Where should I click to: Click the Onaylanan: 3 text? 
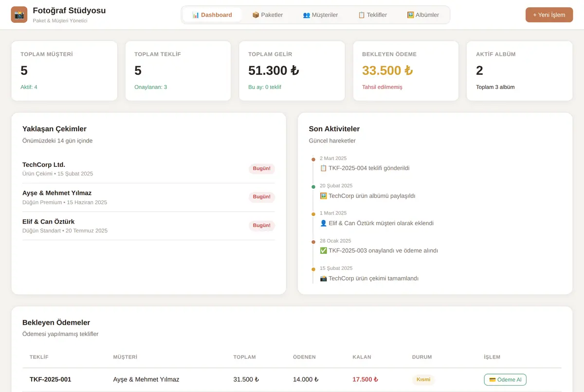[x=150, y=87]
